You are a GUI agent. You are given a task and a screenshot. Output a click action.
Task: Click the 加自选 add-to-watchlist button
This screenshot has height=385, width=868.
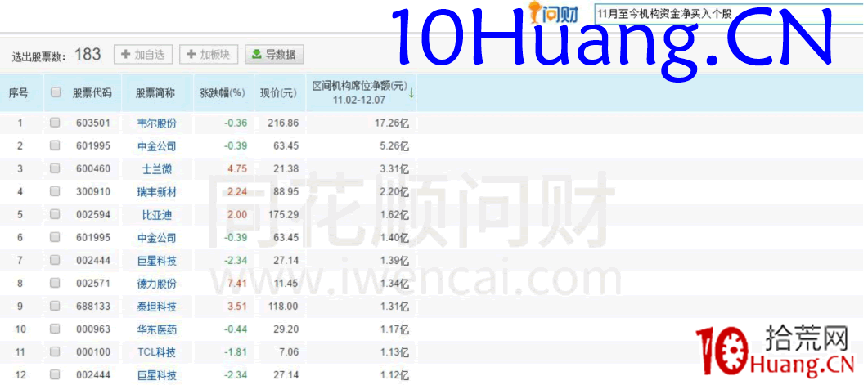(x=143, y=54)
